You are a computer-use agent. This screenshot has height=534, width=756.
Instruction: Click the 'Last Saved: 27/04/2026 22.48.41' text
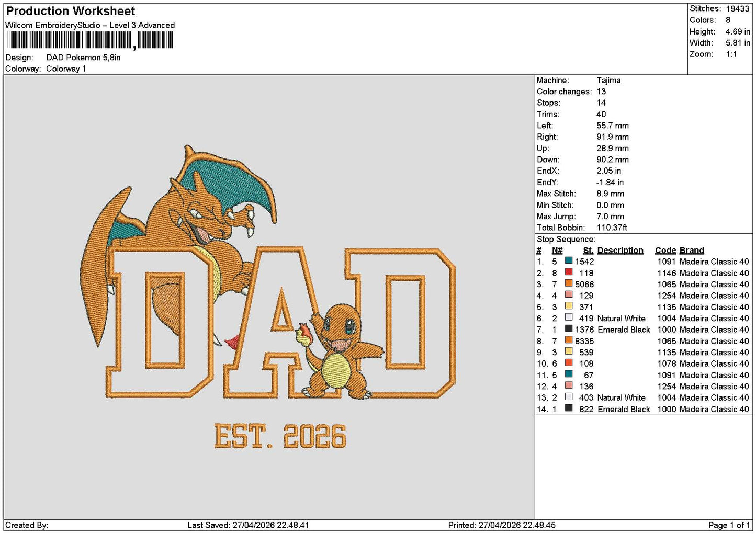coord(249,525)
